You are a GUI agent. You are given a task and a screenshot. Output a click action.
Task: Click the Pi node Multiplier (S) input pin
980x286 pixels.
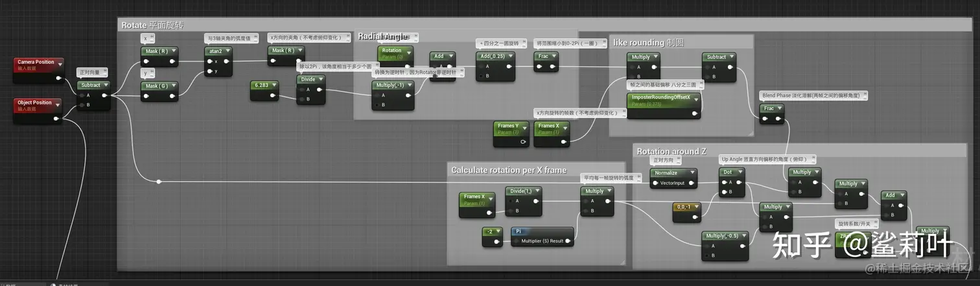pyautogui.click(x=515, y=242)
